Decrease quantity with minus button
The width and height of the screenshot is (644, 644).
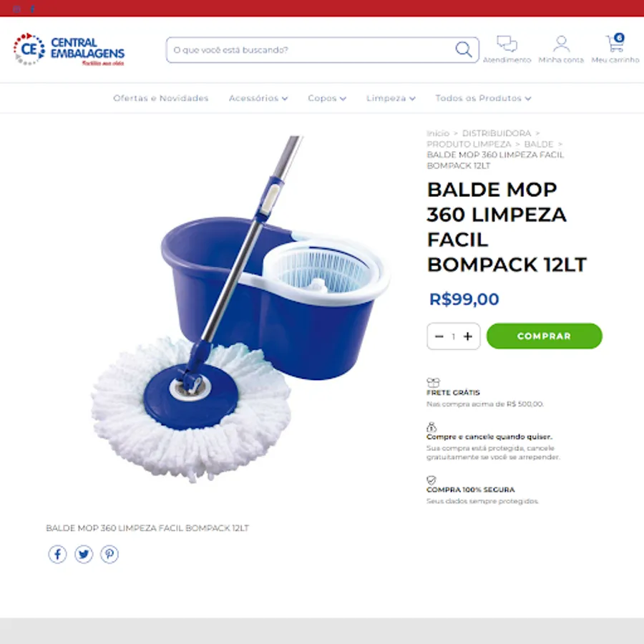pos(439,336)
